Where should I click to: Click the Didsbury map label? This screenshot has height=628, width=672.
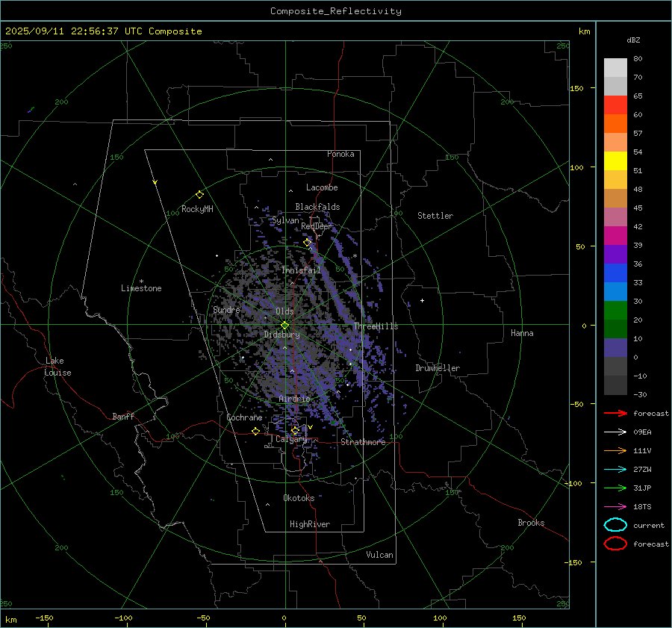coord(282,335)
